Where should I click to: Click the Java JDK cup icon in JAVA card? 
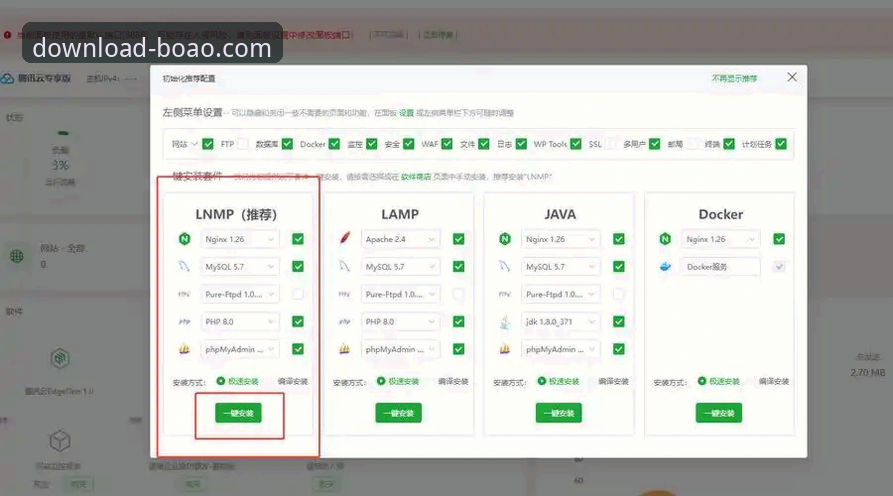tap(505, 322)
